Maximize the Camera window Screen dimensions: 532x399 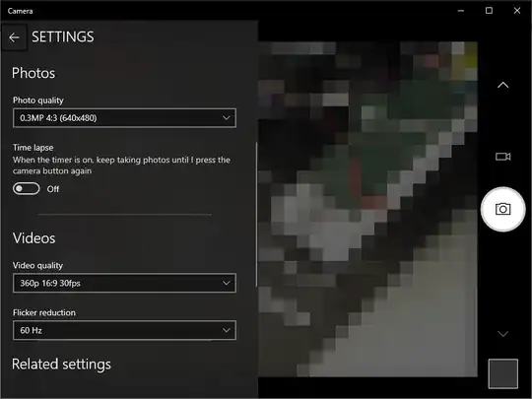click(x=489, y=11)
